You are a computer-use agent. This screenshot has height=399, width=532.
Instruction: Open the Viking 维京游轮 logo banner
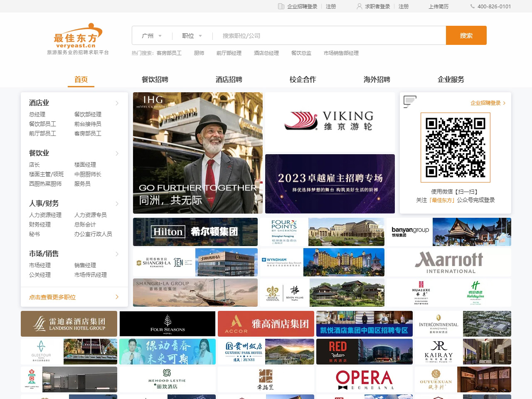point(330,121)
